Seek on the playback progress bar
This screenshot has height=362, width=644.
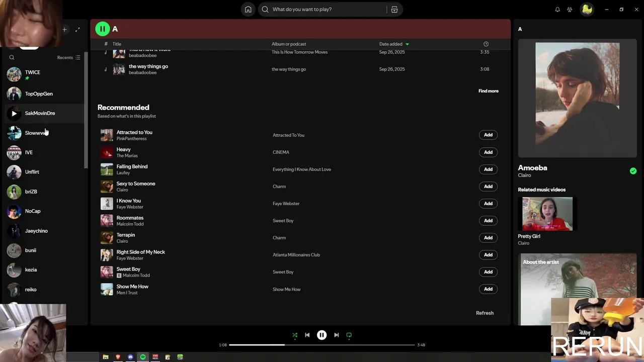(322, 345)
